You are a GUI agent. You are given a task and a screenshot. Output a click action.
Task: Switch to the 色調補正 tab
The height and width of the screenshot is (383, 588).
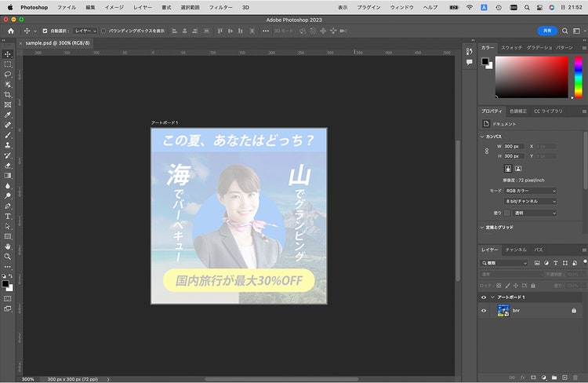[x=518, y=111]
